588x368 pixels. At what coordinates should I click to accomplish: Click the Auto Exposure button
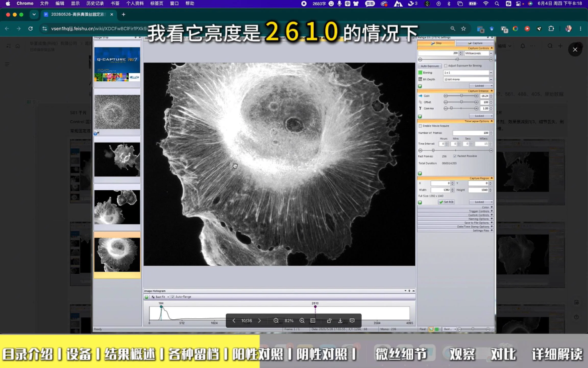430,66
